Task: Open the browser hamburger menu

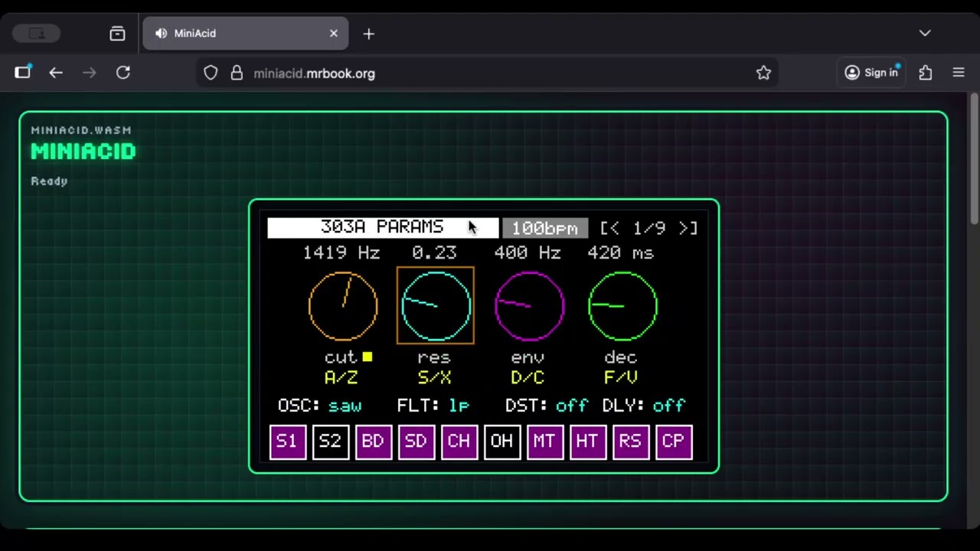Action: pyautogui.click(x=959, y=73)
